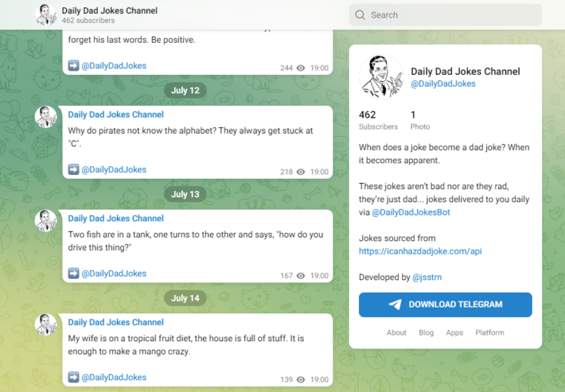Viewport: 565px width, 392px height.
Task: Click the Search input field
Action: pyautogui.click(x=445, y=15)
